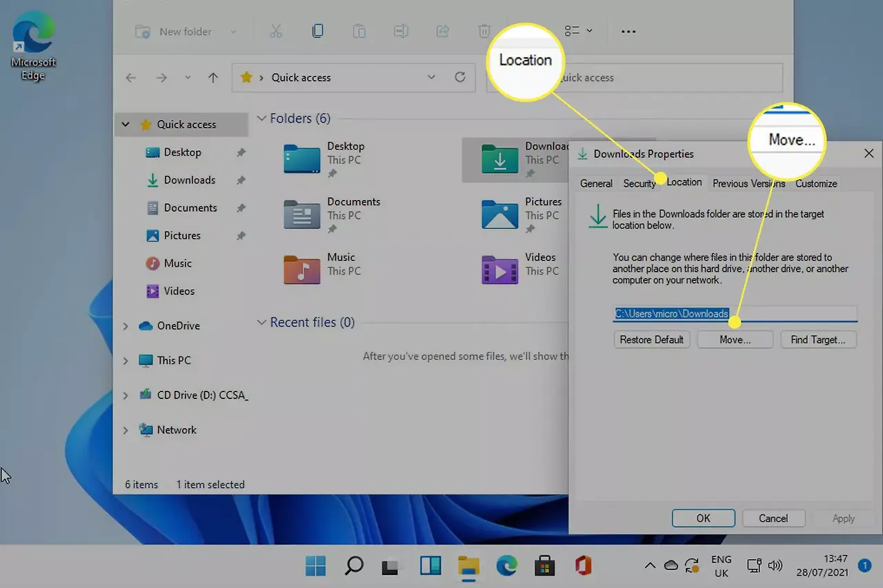Click the Cut scissors icon in toolbar
Viewport: 883px width, 588px height.
pyautogui.click(x=276, y=31)
